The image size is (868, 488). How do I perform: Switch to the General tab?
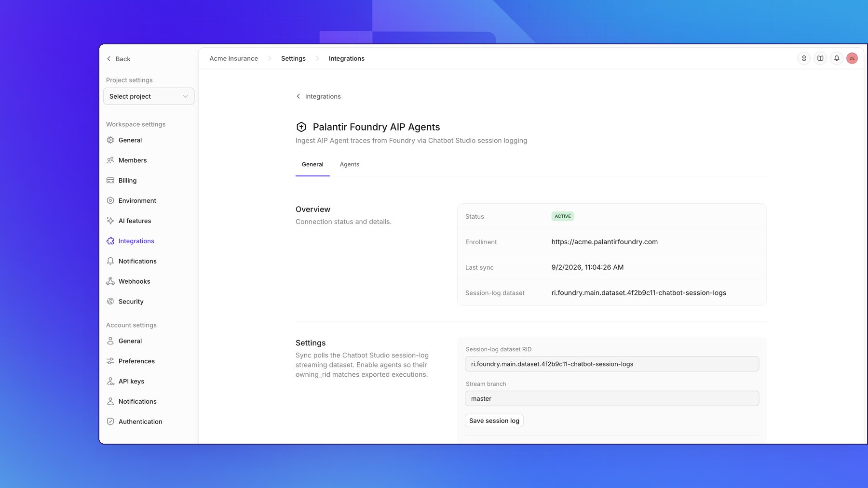coord(312,165)
